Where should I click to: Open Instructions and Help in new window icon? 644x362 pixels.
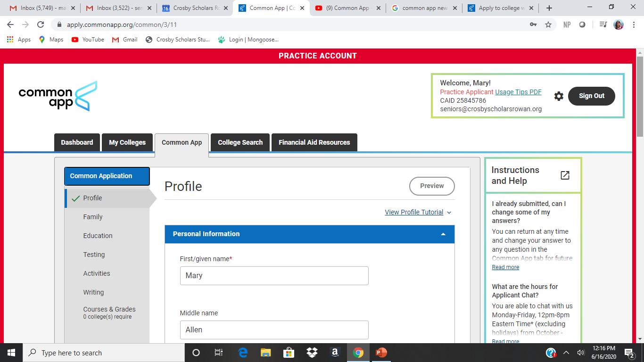point(565,175)
